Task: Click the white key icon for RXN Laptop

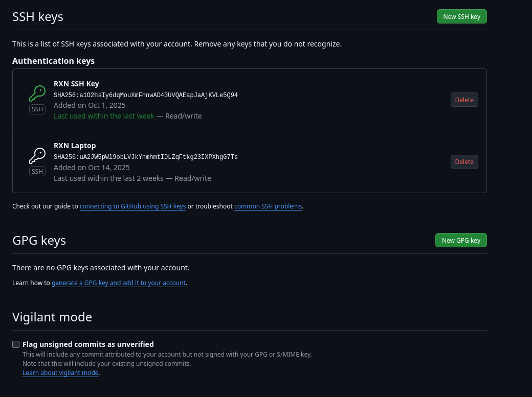Action: [x=37, y=155]
